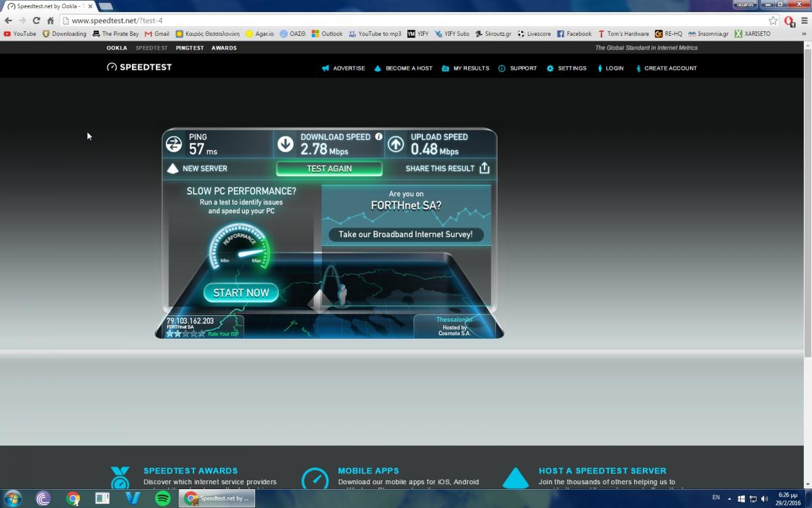This screenshot has height=508, width=812.
Task: Click the IP address 79.103.162.203
Action: (190, 321)
